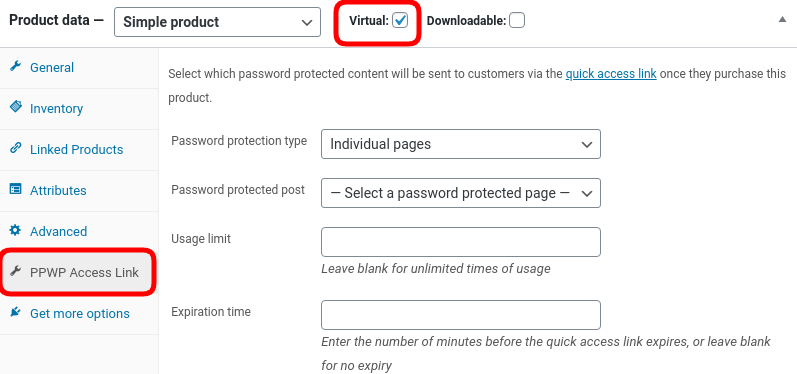Image resolution: width=797 pixels, height=374 pixels.
Task: Open the Linked Products tab
Action: pyautogui.click(x=76, y=149)
